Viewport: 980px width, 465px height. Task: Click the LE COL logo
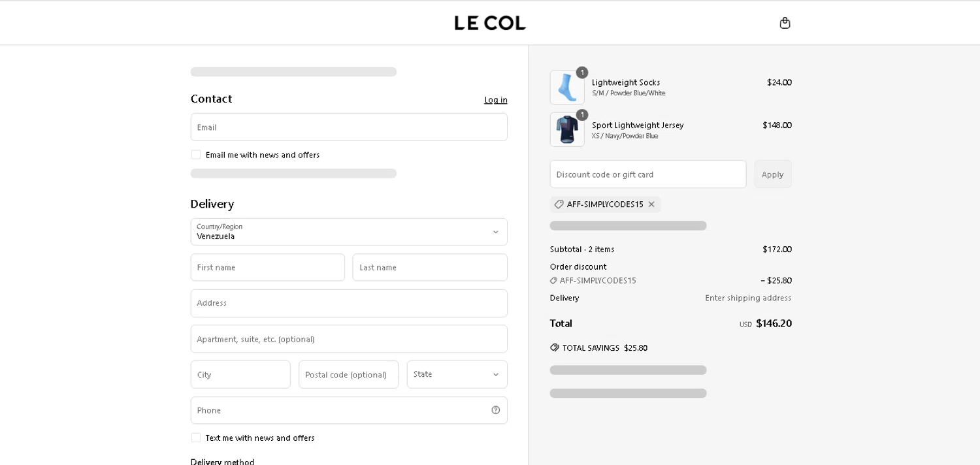pos(490,23)
